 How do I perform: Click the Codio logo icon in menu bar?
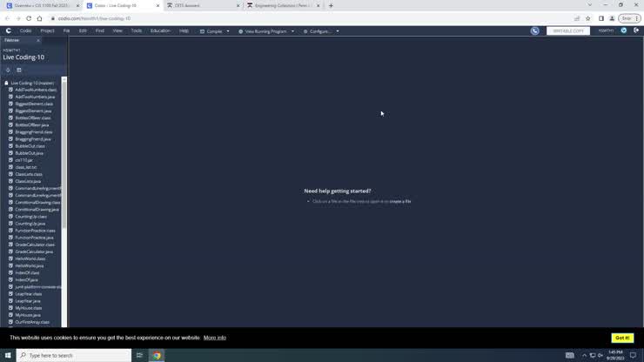coord(9,30)
